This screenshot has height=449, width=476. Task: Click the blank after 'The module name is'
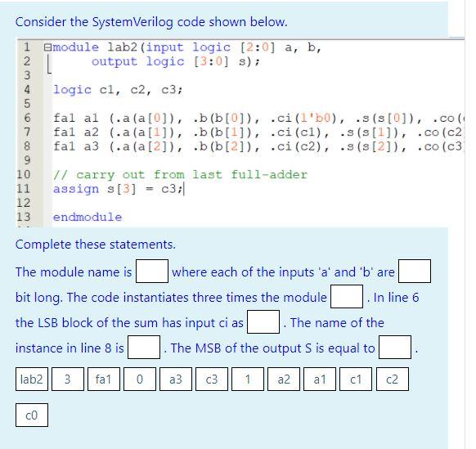point(152,271)
